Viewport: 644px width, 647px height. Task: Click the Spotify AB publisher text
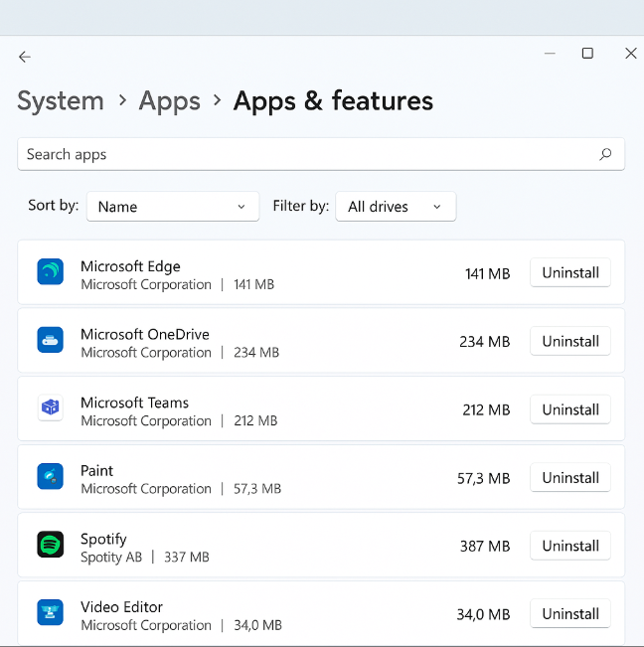[111, 558]
